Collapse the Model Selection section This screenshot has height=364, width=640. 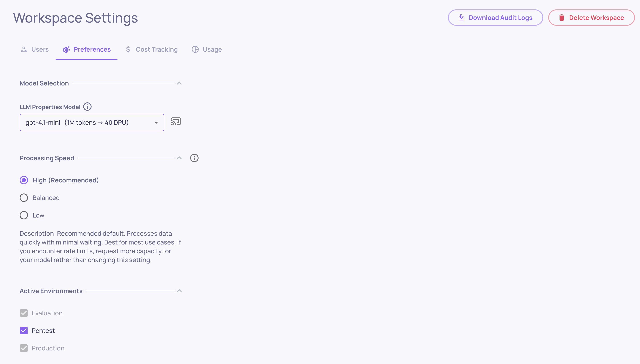[x=179, y=83]
